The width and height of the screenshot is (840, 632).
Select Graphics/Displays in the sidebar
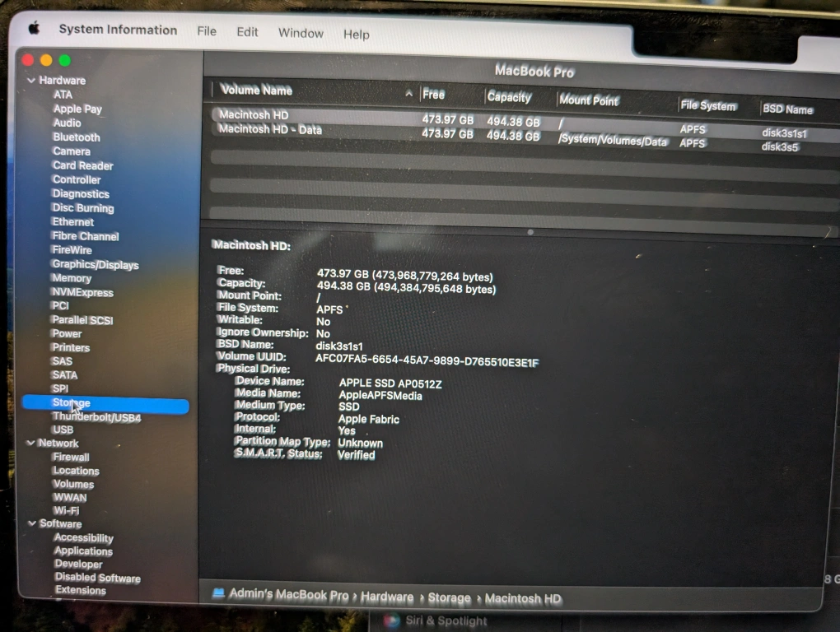tap(96, 265)
